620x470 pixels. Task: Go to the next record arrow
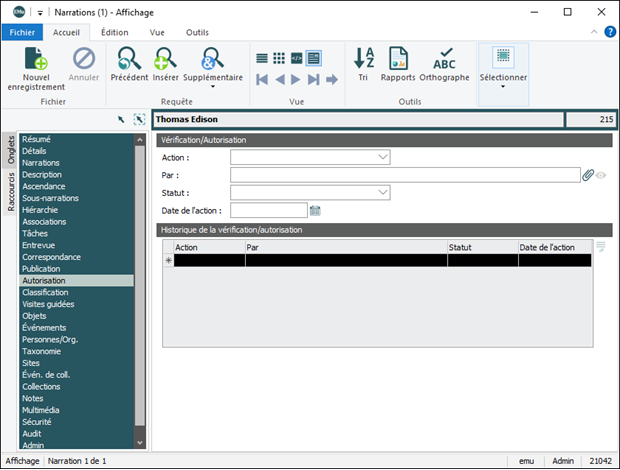click(x=296, y=79)
